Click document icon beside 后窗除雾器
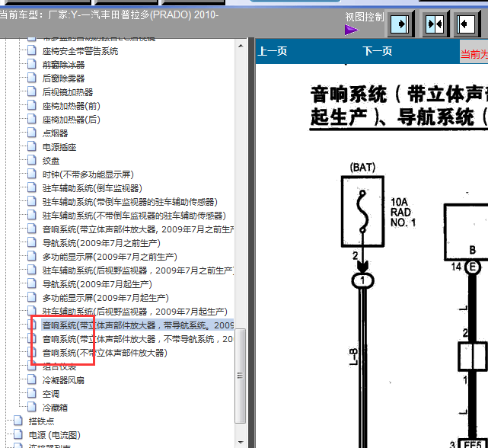Screen dimensions: 488x448 click(32, 78)
